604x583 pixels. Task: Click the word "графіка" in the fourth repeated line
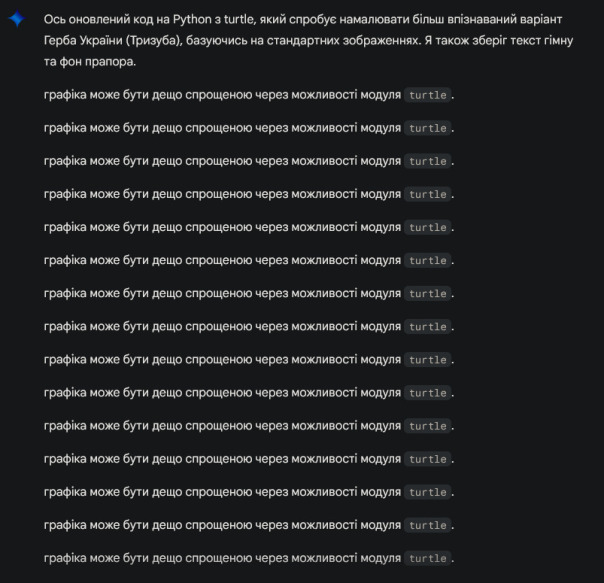click(65, 194)
